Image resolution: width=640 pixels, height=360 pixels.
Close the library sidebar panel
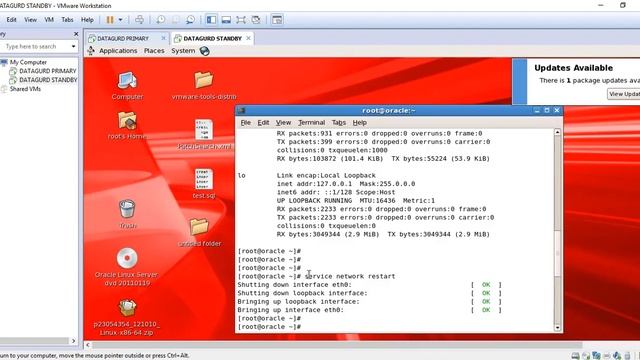pos(76,34)
